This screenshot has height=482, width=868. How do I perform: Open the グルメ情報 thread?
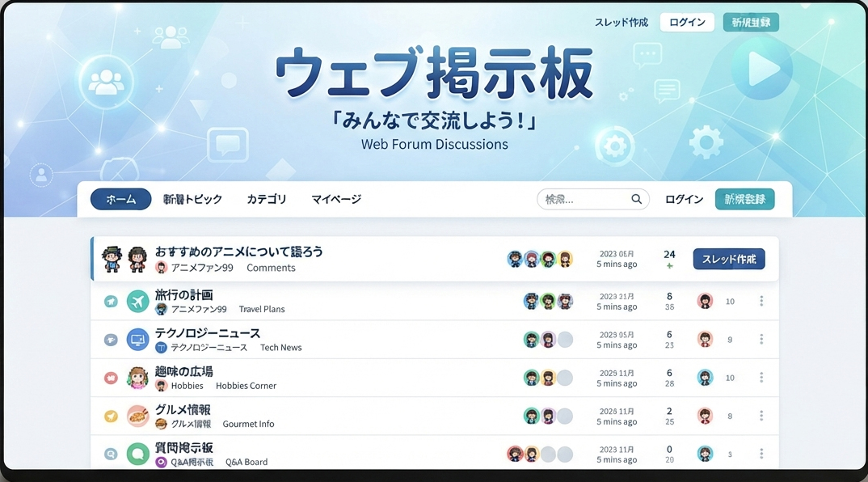click(x=183, y=409)
